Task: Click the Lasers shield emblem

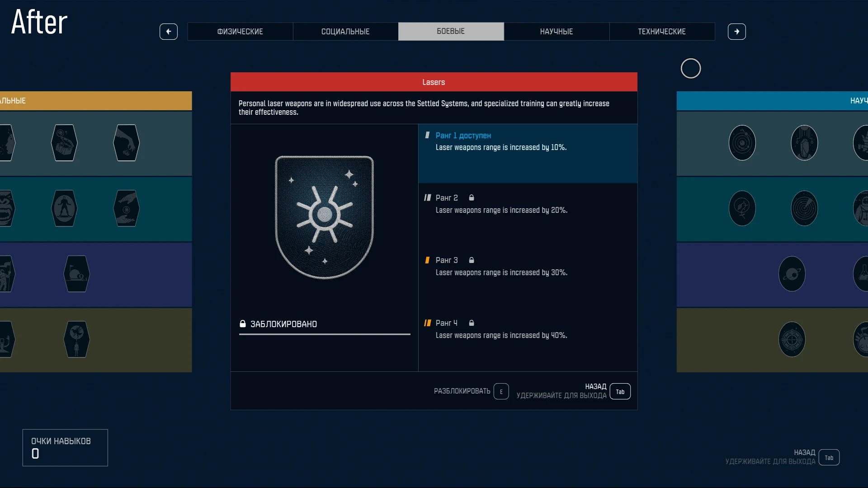Action: click(324, 217)
